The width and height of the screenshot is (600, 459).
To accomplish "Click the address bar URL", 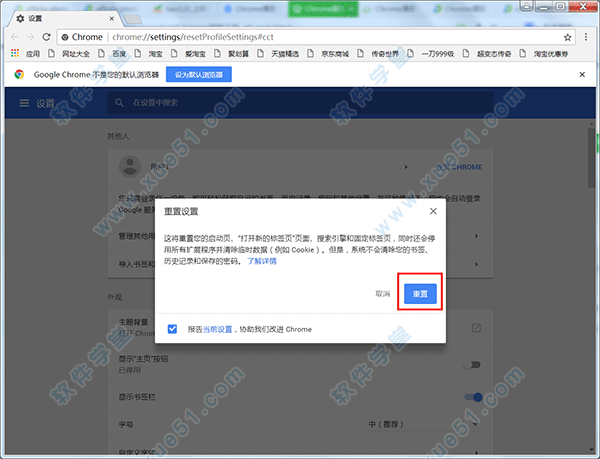I will (x=193, y=37).
